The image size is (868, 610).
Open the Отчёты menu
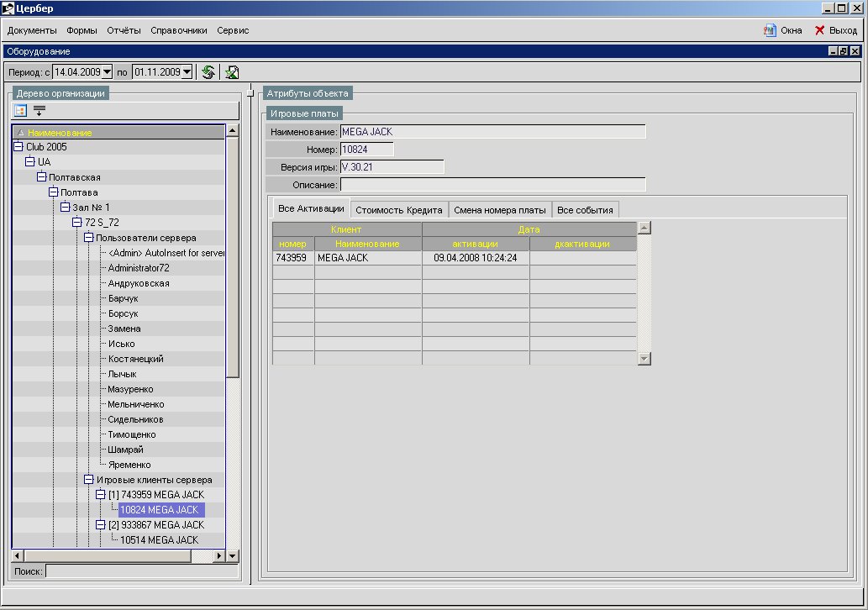124,30
